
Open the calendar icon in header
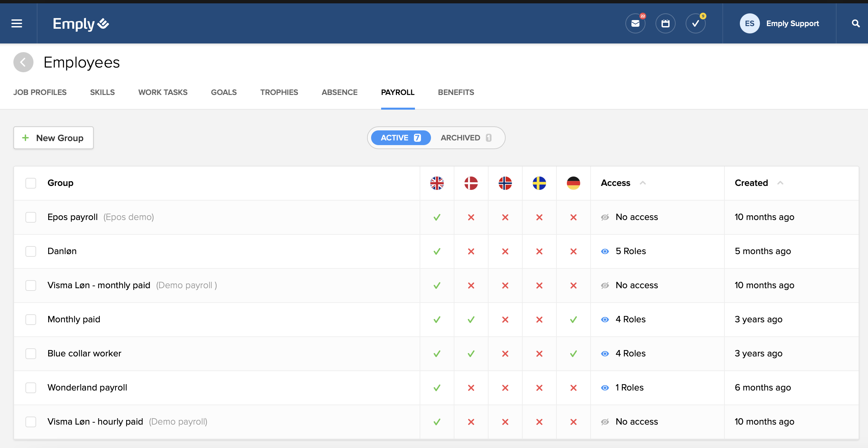point(665,23)
